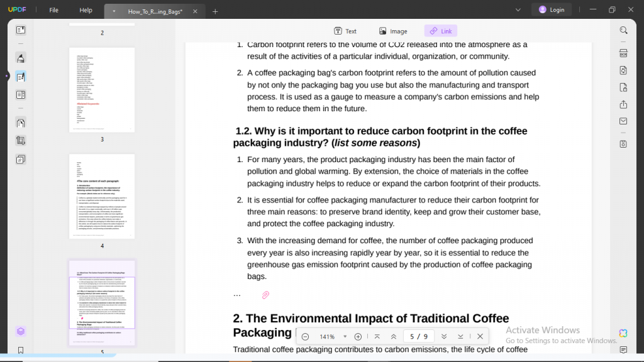Open the tab list dropdown chevron
Viewport: 644px width, 362px height.
(518, 10)
